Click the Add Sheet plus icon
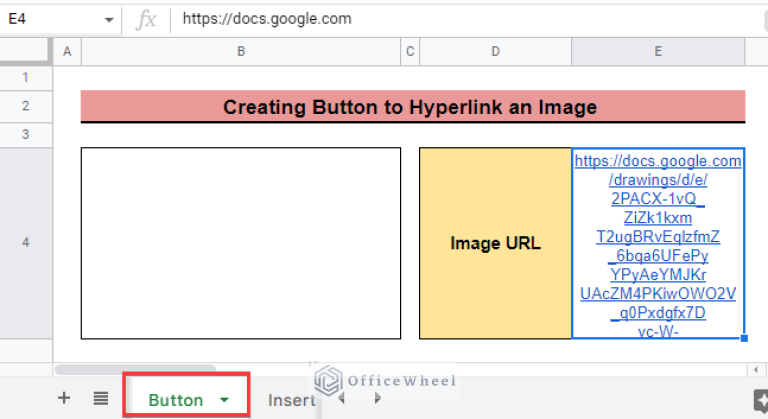 pos(64,398)
